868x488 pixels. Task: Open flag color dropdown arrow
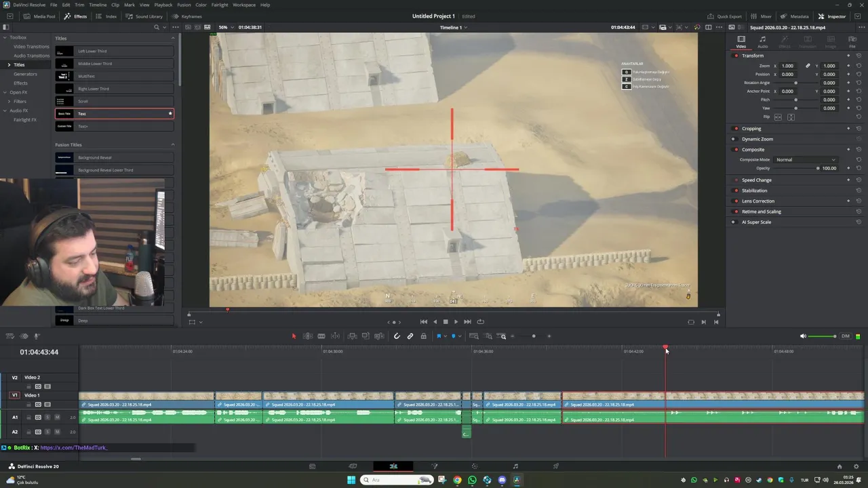click(x=446, y=336)
